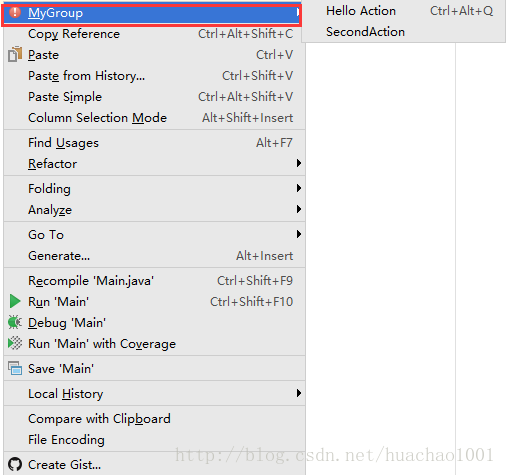Click the Save 'Main' configuration icon
506x475 pixels.
coord(15,368)
